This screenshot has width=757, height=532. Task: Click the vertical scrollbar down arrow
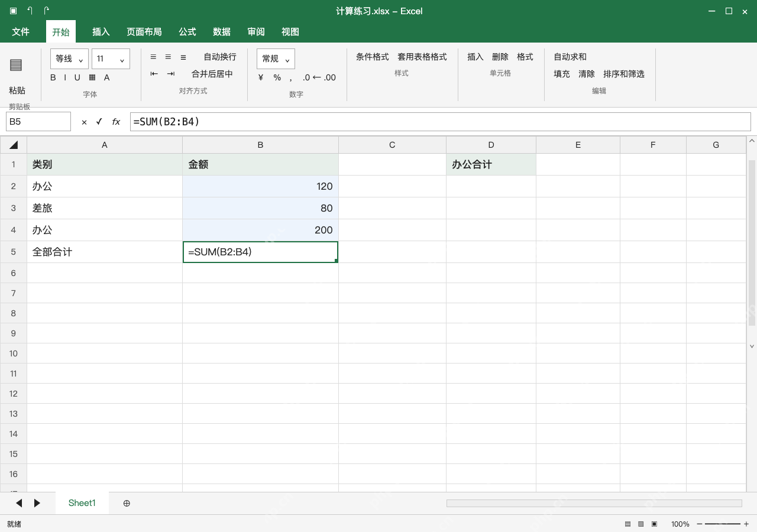pyautogui.click(x=752, y=346)
